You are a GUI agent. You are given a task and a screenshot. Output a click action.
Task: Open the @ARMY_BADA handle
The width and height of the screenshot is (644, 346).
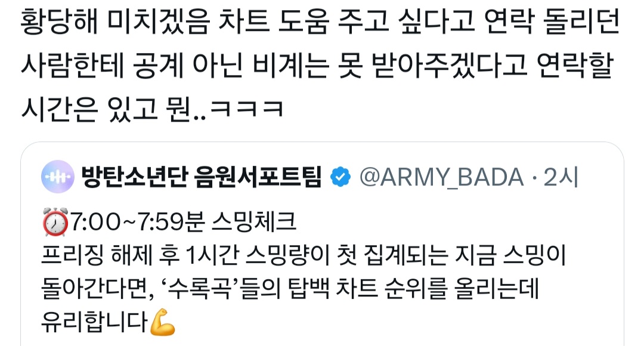click(441, 177)
